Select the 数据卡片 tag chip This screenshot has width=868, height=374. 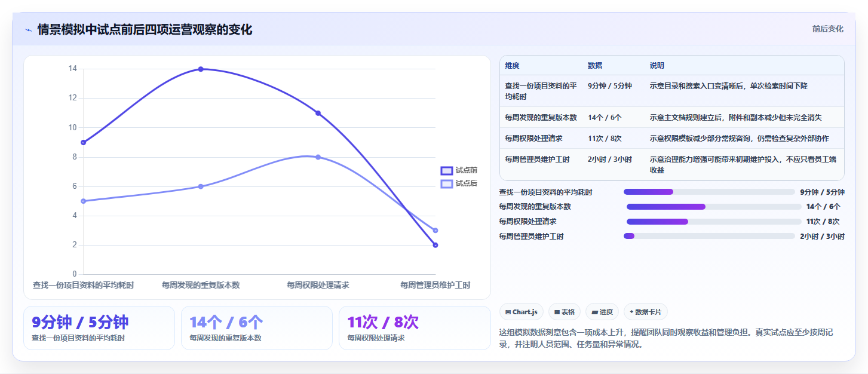pyautogui.click(x=646, y=312)
